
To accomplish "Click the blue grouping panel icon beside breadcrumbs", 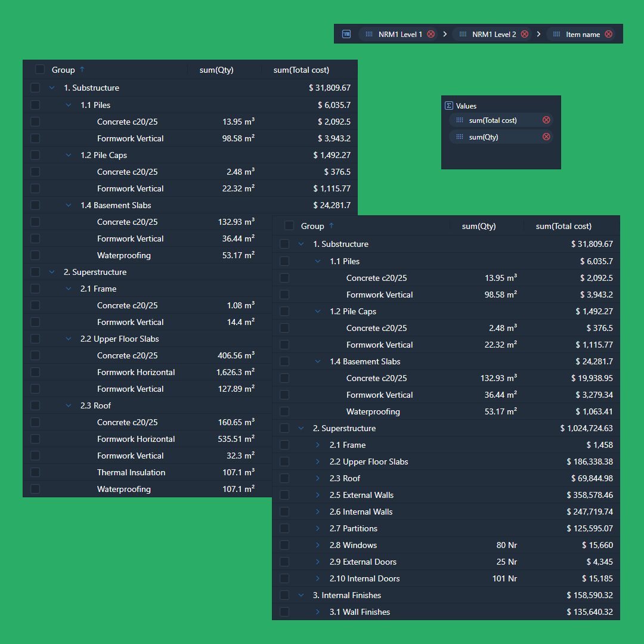I will (346, 34).
